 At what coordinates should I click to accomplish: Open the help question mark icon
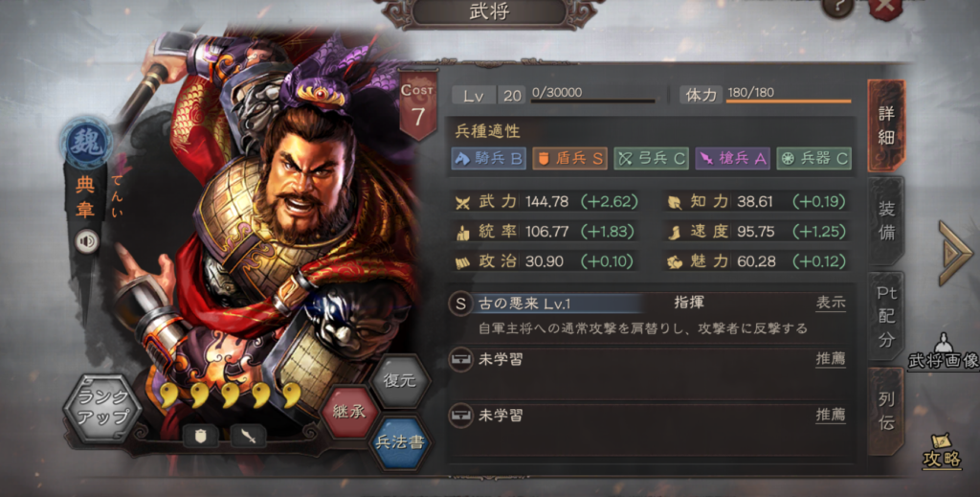click(x=838, y=9)
